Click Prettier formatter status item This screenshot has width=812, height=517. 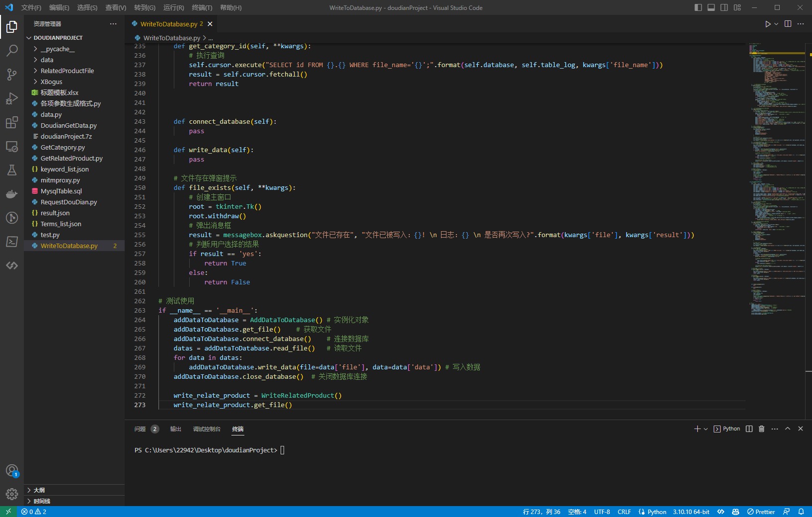pyautogui.click(x=761, y=512)
